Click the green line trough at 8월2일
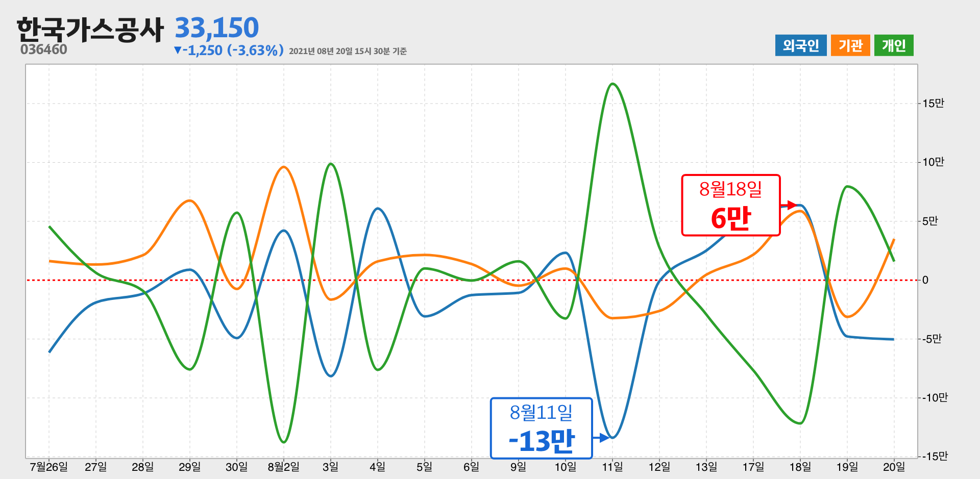Image resolution: width=980 pixels, height=479 pixels. (x=284, y=442)
